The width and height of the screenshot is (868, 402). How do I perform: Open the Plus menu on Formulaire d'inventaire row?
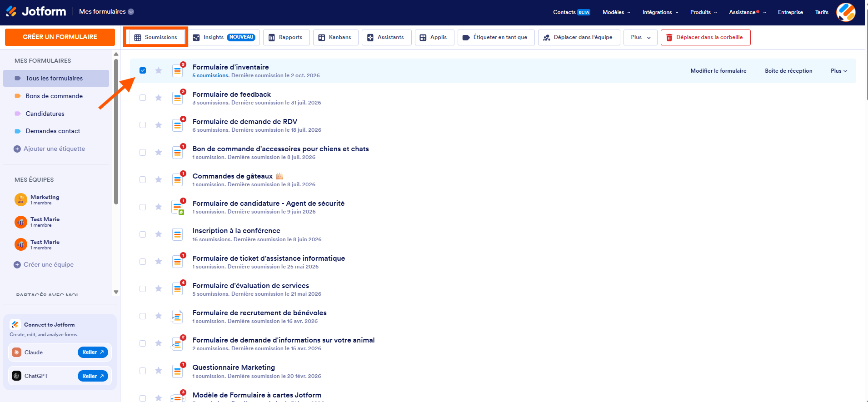click(839, 71)
